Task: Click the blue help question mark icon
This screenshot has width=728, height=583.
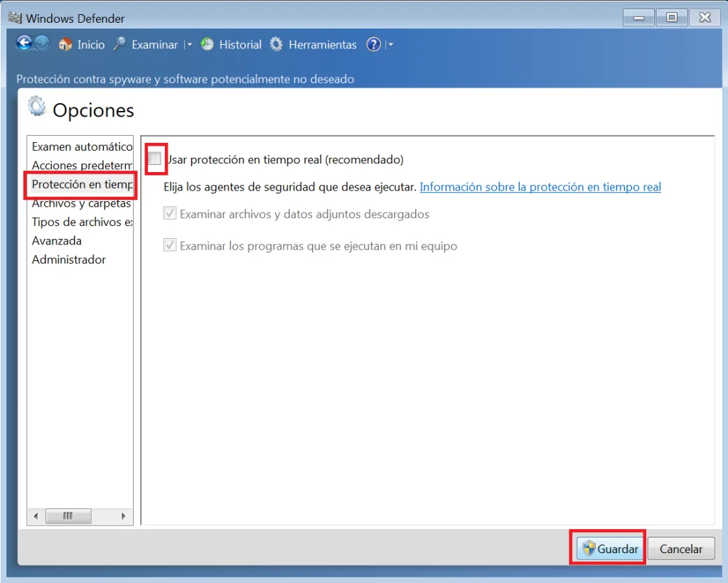Action: point(373,44)
